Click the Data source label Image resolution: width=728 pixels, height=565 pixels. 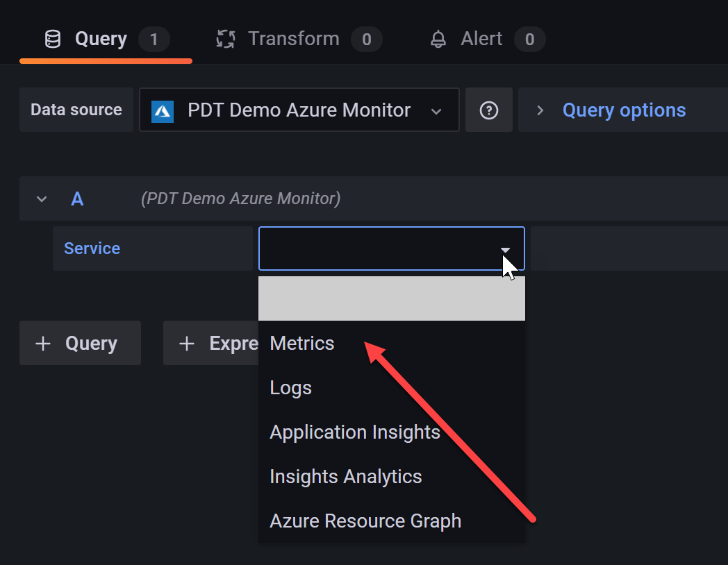pos(76,110)
